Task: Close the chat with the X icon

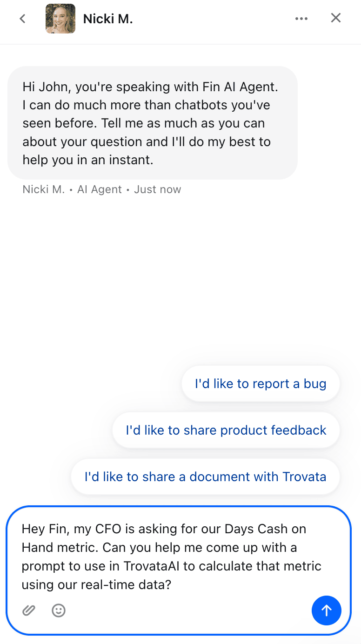Action: pyautogui.click(x=336, y=18)
